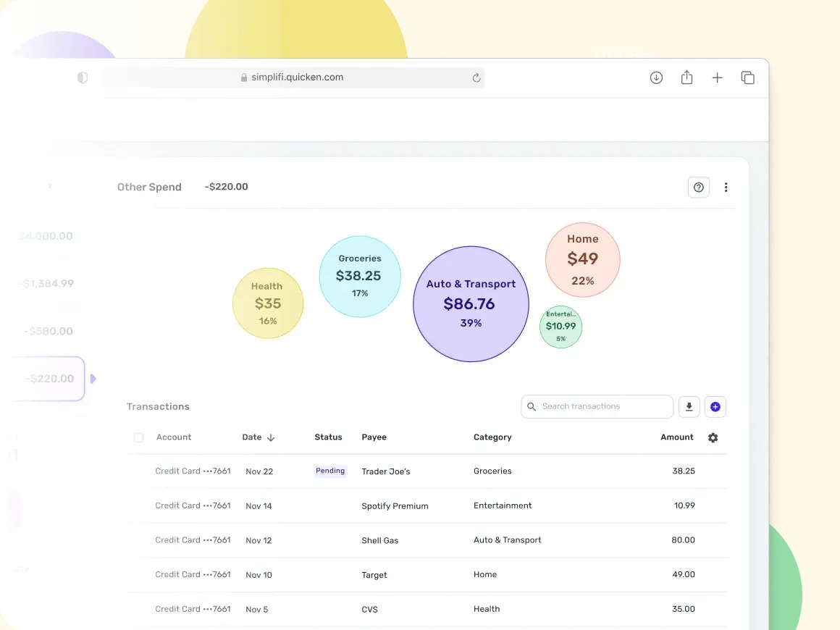Click the 35.00 amount cell
This screenshot has width=840, height=630.
pos(684,608)
